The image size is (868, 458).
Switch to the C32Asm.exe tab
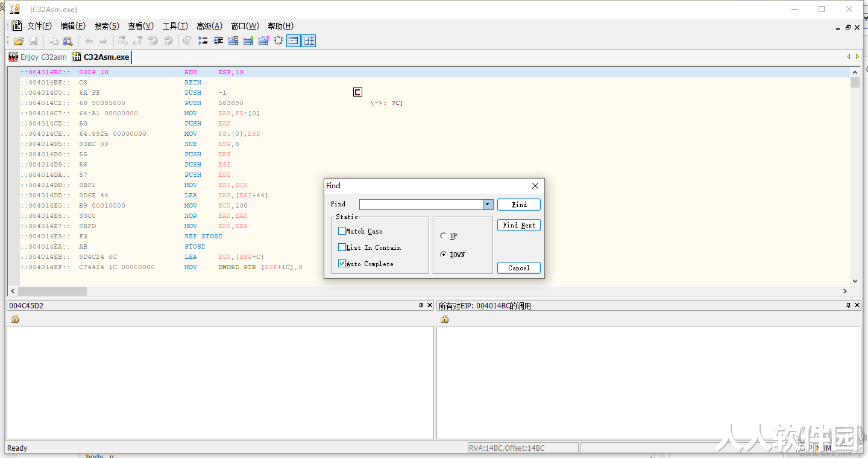[x=101, y=57]
